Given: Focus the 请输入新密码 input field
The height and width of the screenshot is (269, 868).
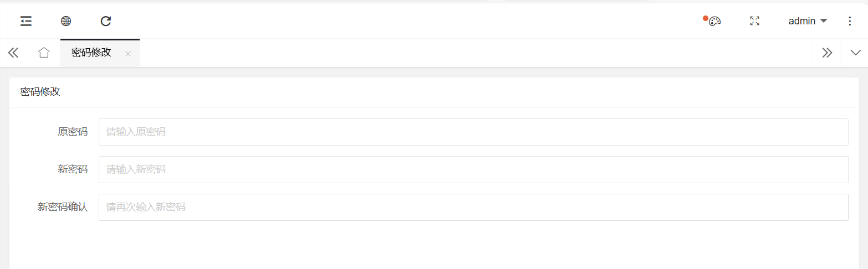Looking at the screenshot, I should click(x=473, y=169).
